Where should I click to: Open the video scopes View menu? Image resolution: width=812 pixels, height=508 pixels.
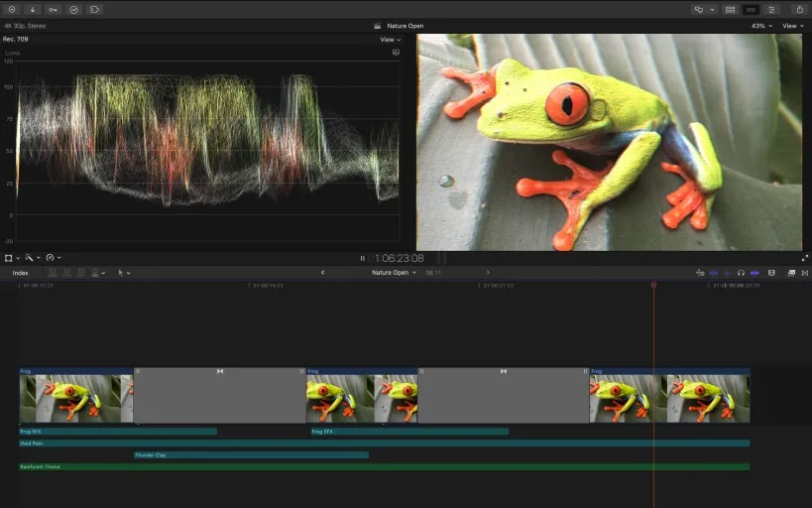click(x=390, y=40)
